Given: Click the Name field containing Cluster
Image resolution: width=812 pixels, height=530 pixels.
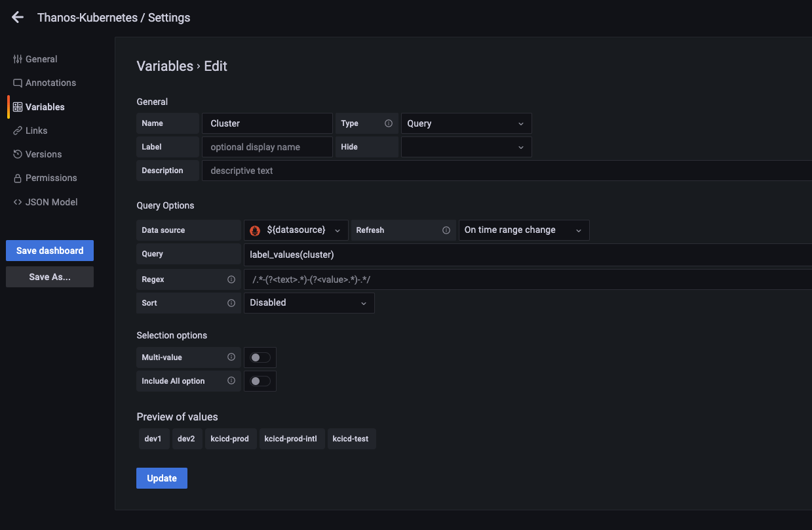Looking at the screenshot, I should [267, 123].
